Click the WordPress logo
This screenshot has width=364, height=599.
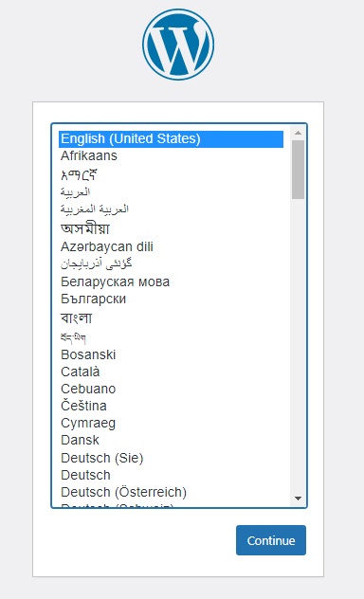coord(178,45)
